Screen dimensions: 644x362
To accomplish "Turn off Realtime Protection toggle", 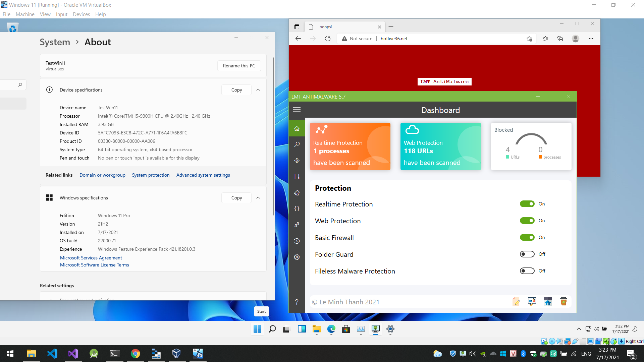I will (x=527, y=204).
